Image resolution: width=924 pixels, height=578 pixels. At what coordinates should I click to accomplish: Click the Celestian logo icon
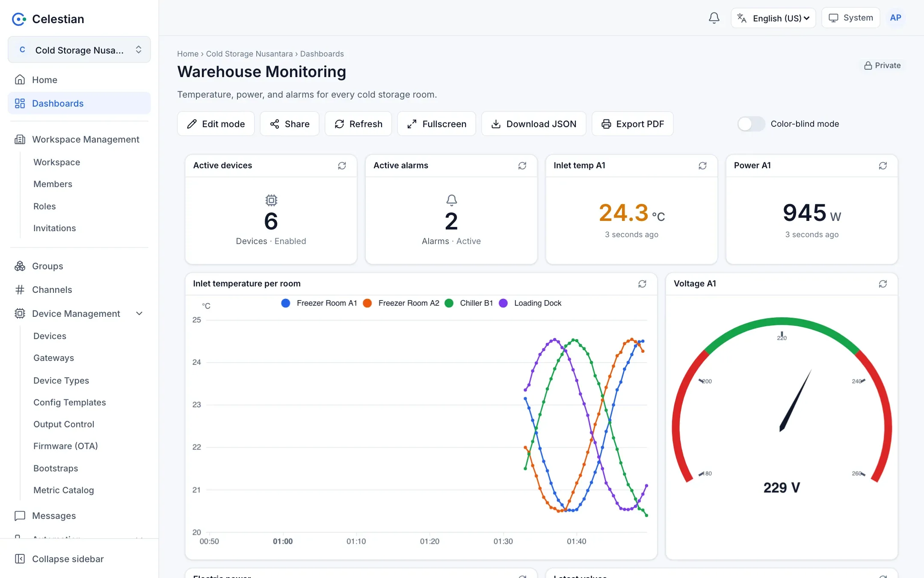pyautogui.click(x=19, y=19)
